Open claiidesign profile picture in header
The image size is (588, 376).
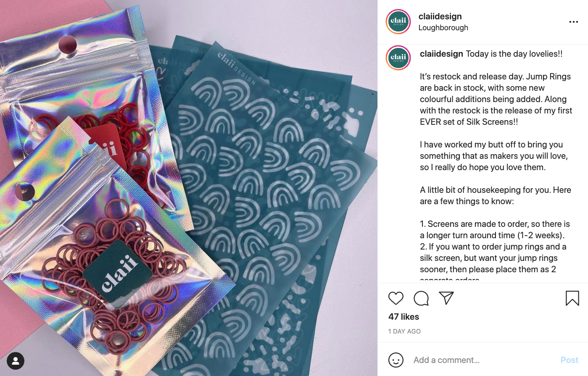(398, 22)
